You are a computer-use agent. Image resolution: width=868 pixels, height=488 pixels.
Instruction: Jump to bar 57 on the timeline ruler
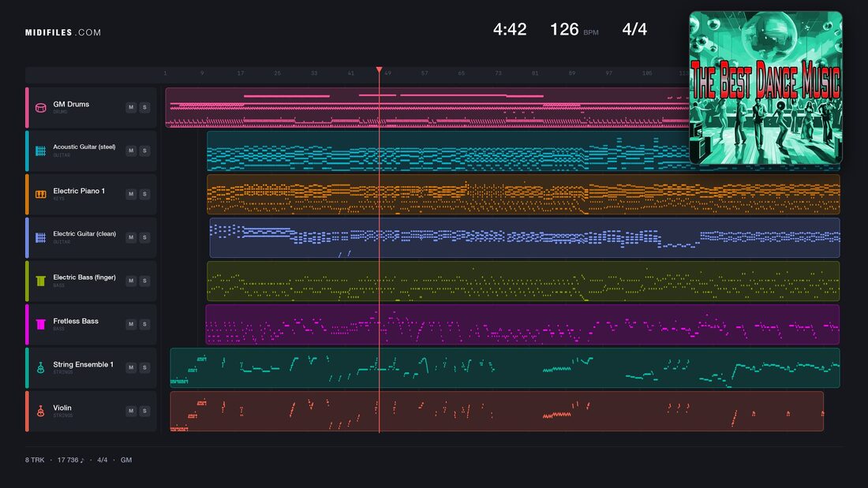click(425, 73)
